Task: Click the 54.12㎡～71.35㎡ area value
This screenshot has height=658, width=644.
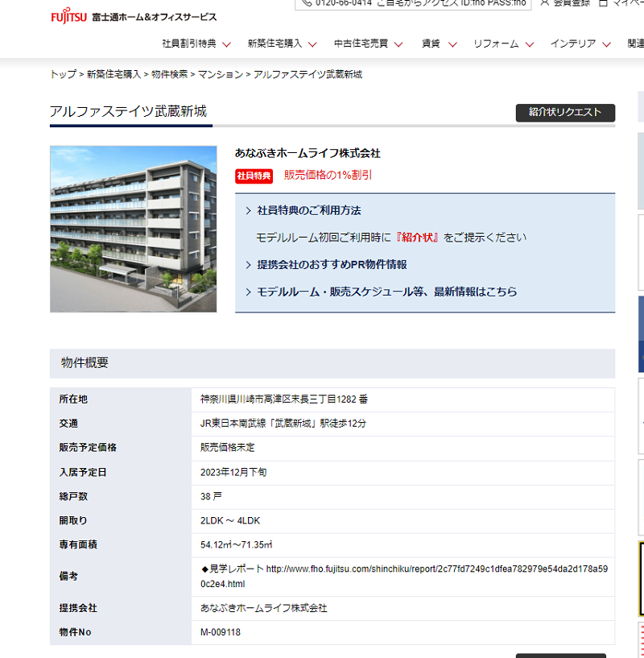Action: coord(237,544)
